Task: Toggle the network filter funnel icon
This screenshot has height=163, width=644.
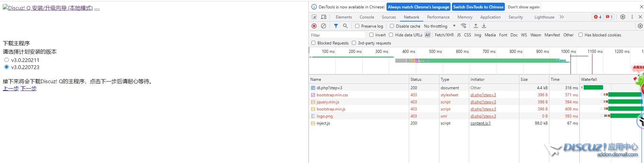Action: (336, 26)
